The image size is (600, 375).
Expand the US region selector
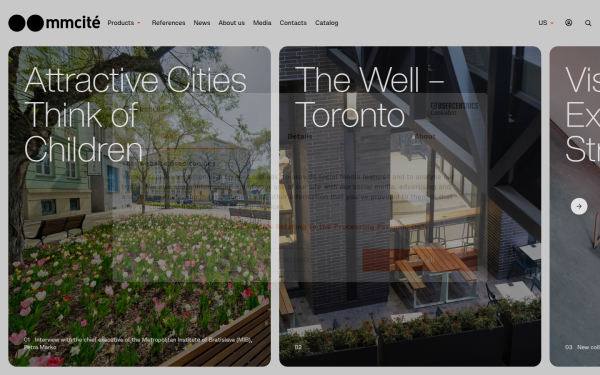546,23
